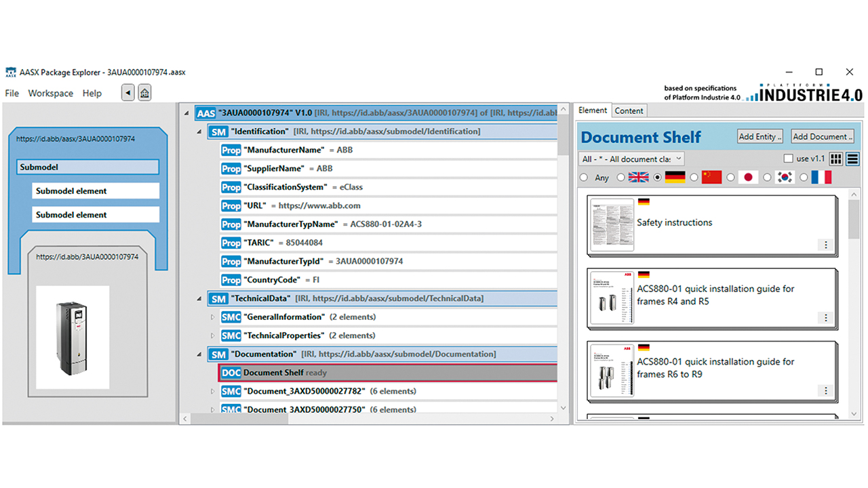This screenshot has height=488, width=868.
Task: Select the English (UK flag) radio button
Action: click(x=620, y=178)
